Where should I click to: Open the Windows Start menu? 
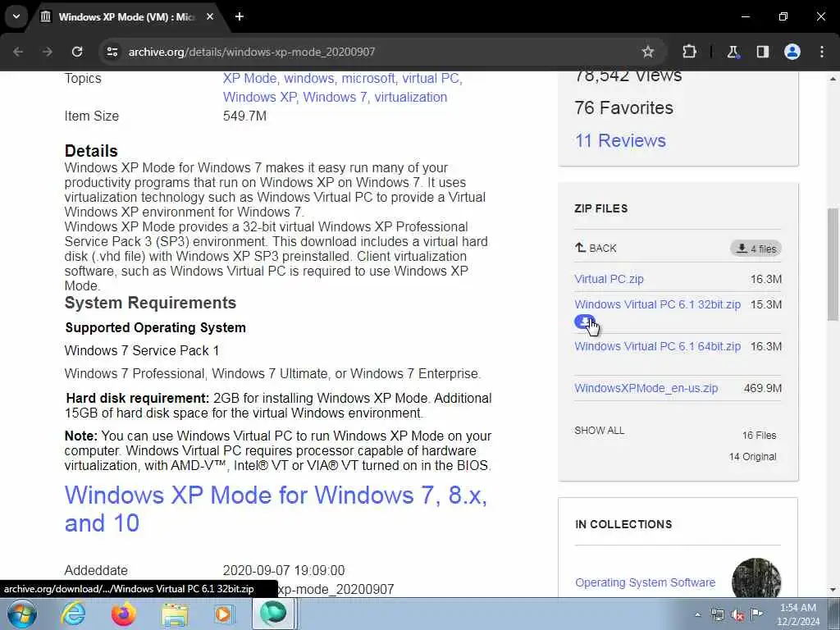pos(22,614)
